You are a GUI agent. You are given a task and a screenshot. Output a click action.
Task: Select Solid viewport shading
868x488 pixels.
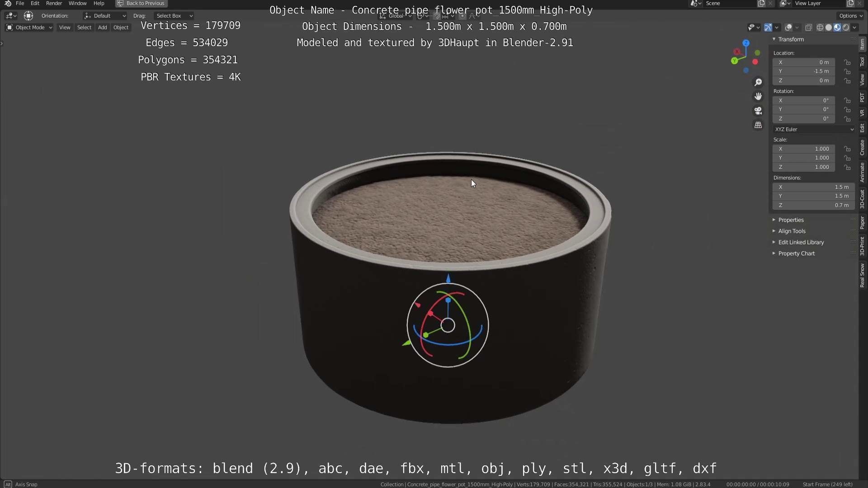coord(829,28)
